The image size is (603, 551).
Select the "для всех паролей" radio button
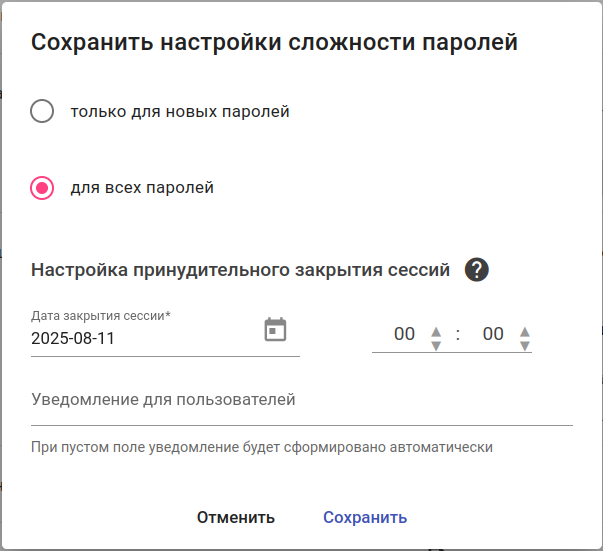click(42, 188)
